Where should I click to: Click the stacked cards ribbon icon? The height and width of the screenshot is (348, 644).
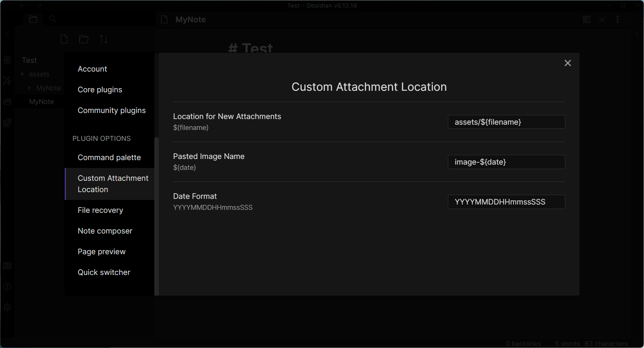pos(7,102)
